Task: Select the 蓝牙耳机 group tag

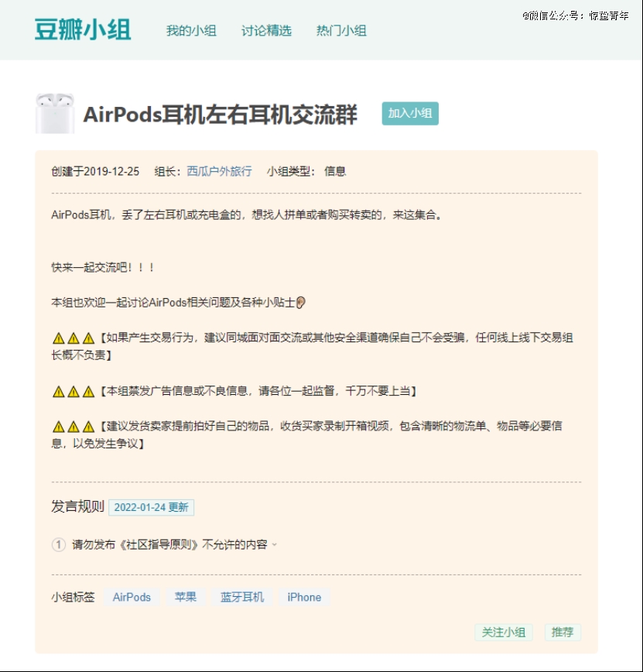Action: click(x=242, y=597)
